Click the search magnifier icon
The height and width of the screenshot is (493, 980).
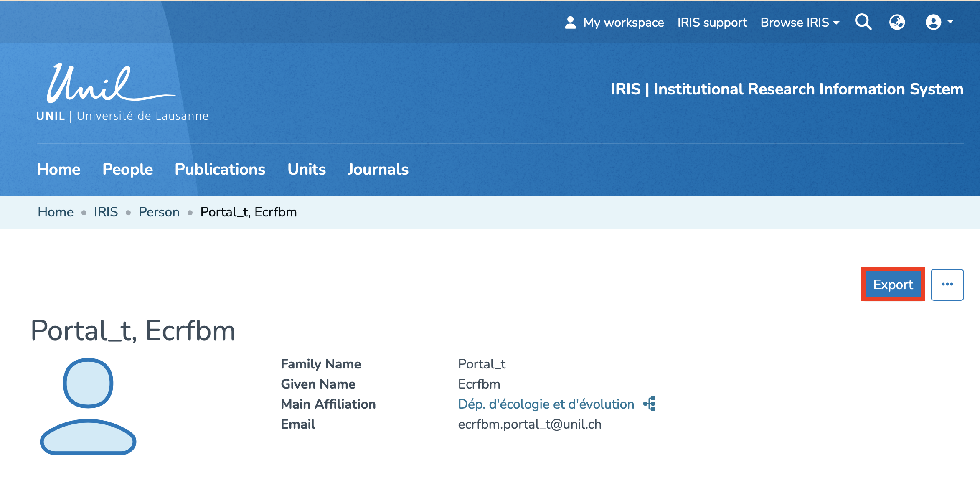click(x=863, y=22)
